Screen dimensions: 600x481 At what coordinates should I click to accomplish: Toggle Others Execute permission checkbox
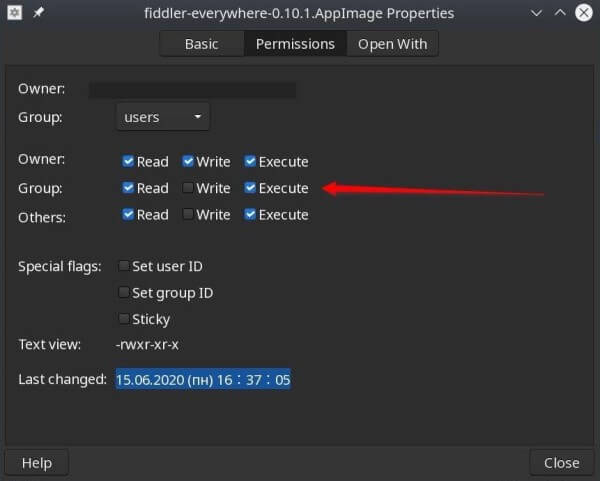click(x=250, y=214)
